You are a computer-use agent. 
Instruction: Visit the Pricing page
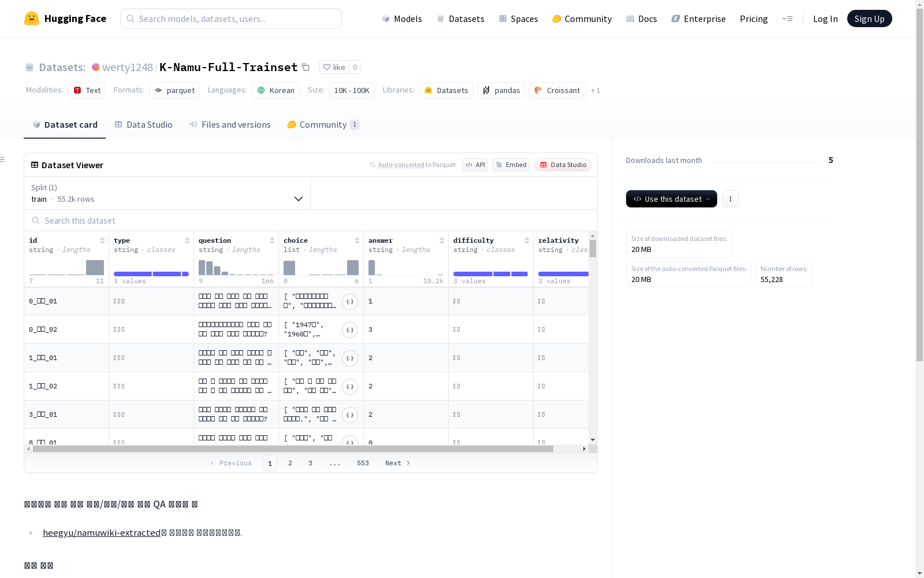click(x=754, y=18)
